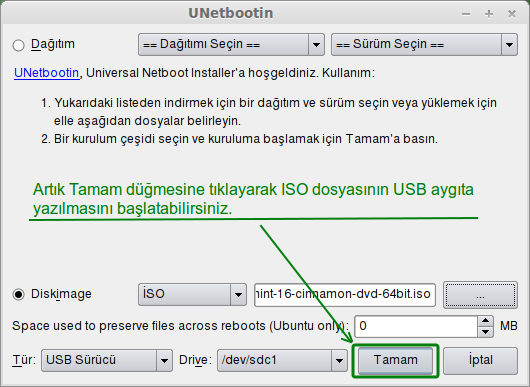This screenshot has height=387, width=530.
Task: Maximize the UNetbootin window
Action: click(489, 14)
